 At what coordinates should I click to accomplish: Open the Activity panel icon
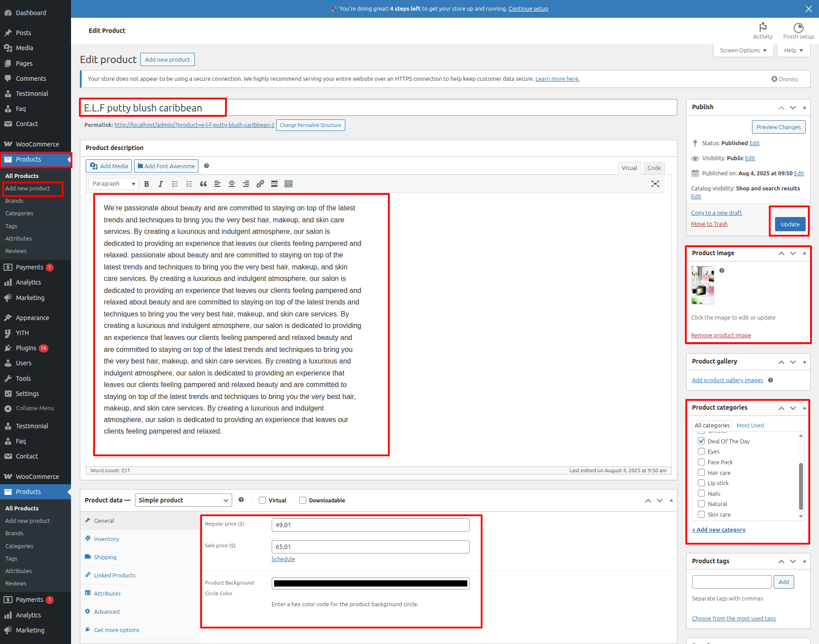click(x=763, y=31)
